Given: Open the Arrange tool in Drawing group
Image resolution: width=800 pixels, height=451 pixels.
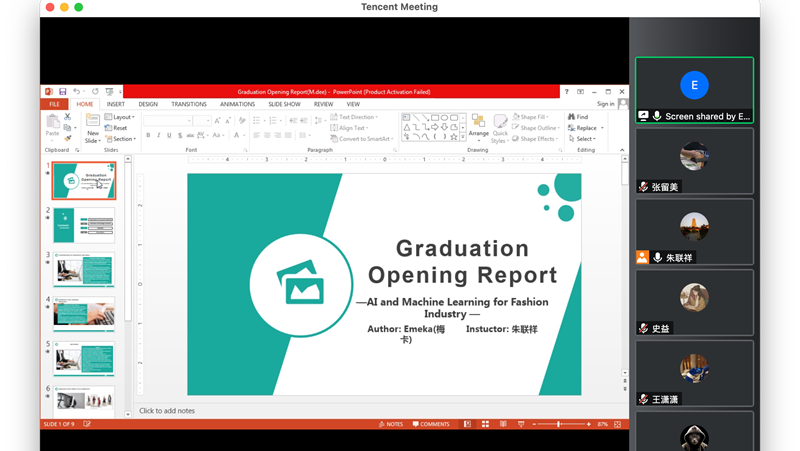Looking at the screenshot, I should point(478,122).
